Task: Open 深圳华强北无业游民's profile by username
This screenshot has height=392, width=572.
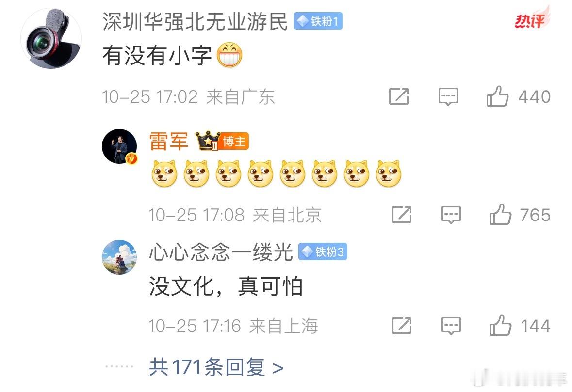Action: (x=195, y=21)
